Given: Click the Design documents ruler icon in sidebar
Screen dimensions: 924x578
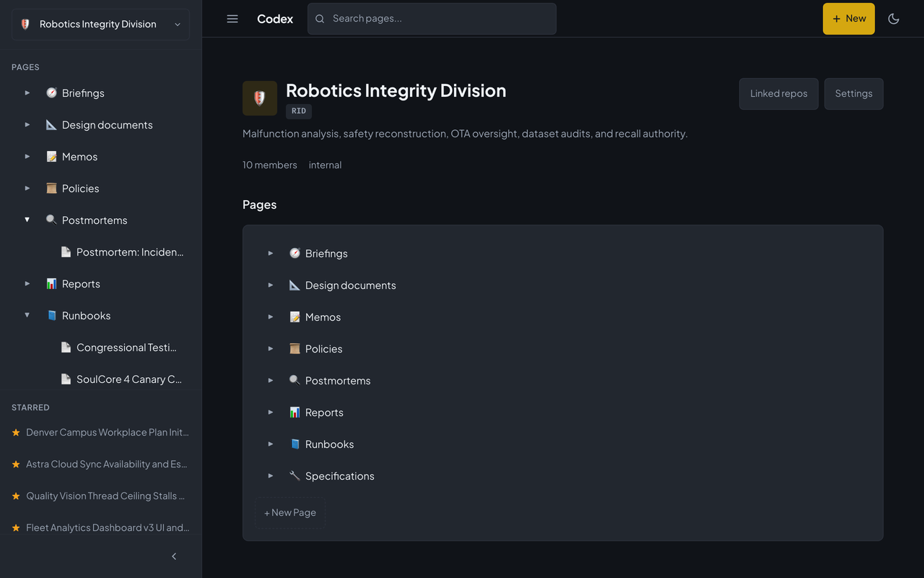Looking at the screenshot, I should point(51,124).
